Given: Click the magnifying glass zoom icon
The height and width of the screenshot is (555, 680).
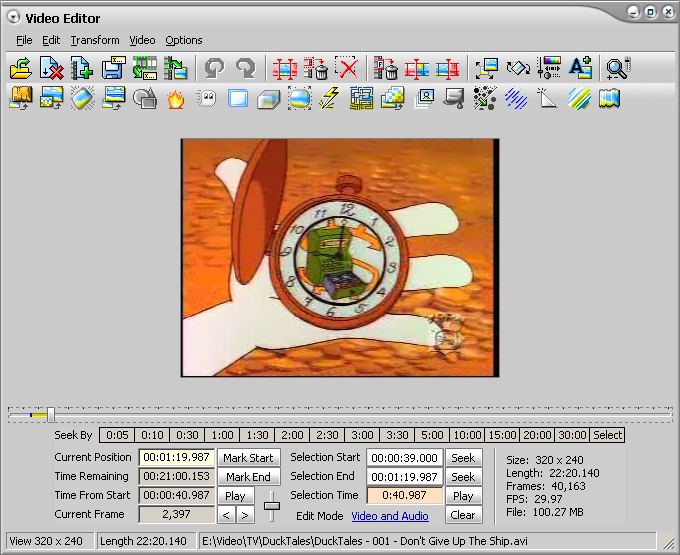Looking at the screenshot, I should pyautogui.click(x=618, y=69).
